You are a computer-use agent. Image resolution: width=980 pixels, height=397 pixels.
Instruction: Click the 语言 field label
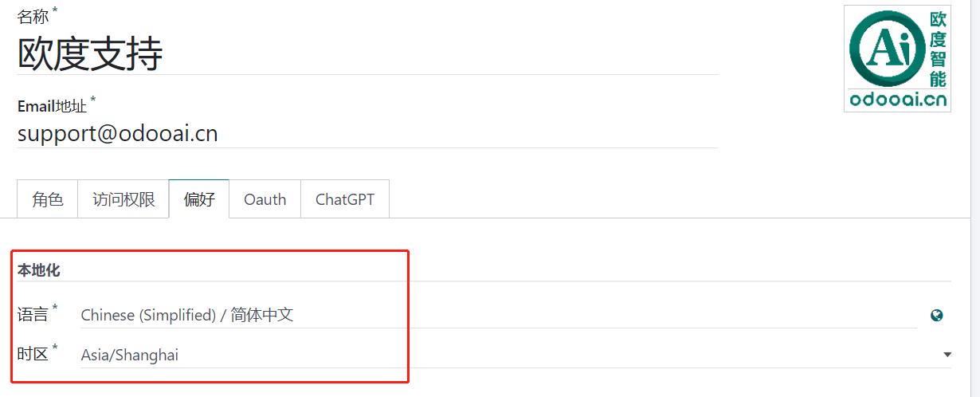[x=33, y=314]
